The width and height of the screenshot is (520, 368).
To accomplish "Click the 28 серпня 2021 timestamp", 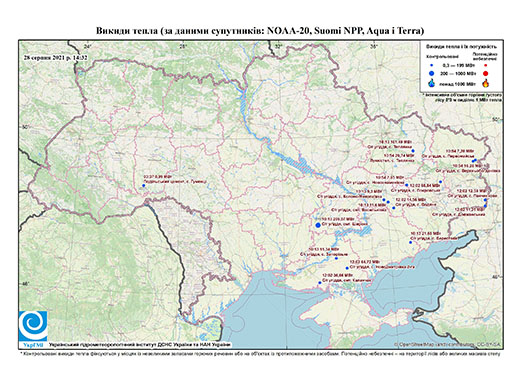I will (x=56, y=57).
